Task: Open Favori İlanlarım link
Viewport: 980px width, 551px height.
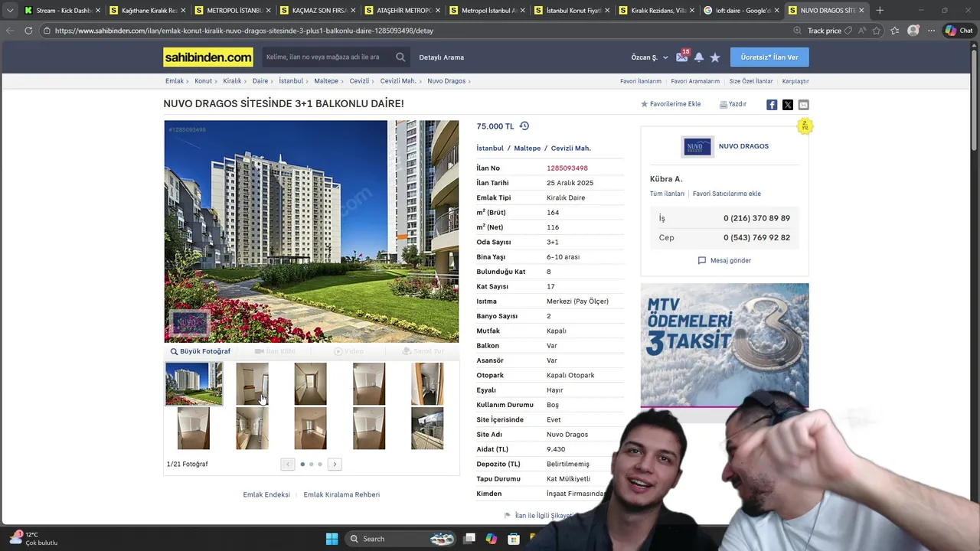Action: 641,81
